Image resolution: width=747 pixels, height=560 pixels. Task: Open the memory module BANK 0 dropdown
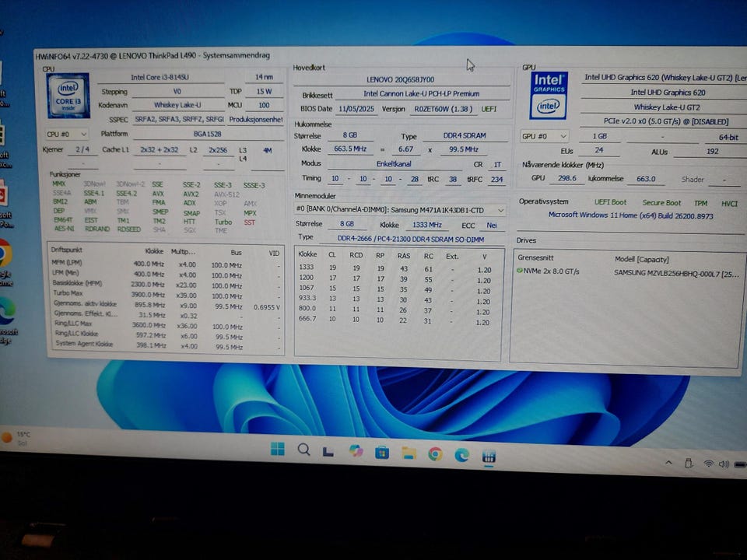400,209
